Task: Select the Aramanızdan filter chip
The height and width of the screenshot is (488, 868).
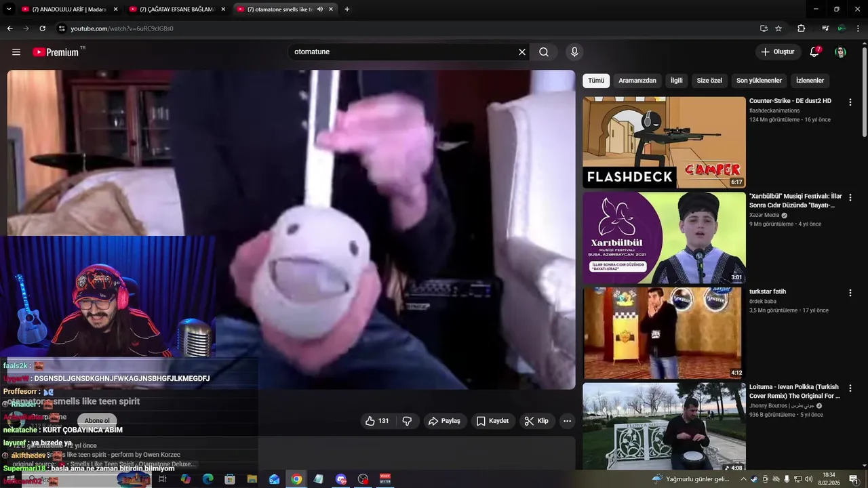Action: pos(637,81)
